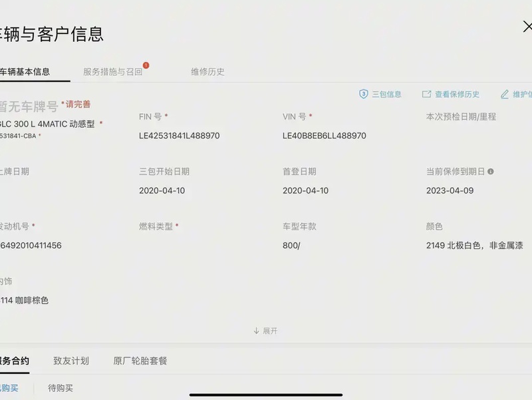The width and height of the screenshot is (532, 400).
Task: Show the 已购买 sub-tab
Action: pyautogui.click(x=9, y=388)
